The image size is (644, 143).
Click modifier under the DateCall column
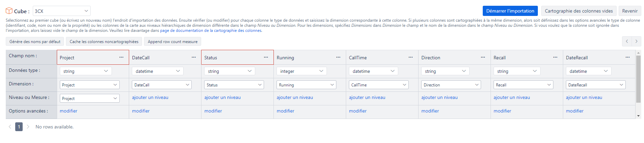141,111
